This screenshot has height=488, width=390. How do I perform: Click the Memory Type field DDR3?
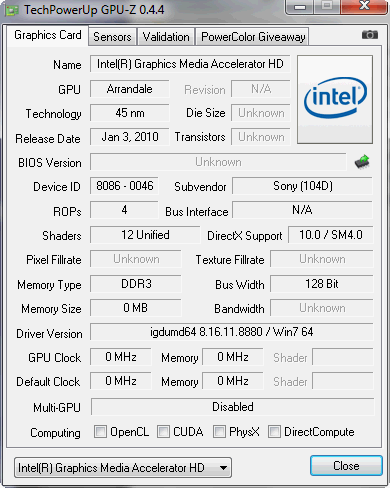tap(136, 284)
